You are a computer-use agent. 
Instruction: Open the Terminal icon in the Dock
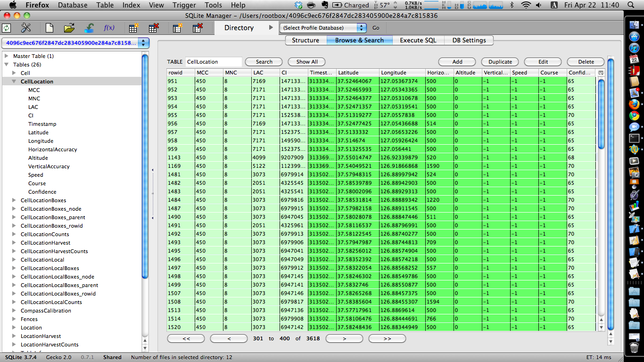[x=634, y=138]
